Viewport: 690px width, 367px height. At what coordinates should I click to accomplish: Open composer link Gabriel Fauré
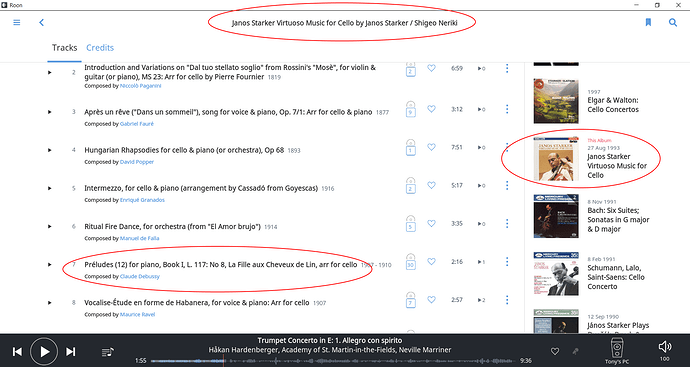[x=137, y=124]
